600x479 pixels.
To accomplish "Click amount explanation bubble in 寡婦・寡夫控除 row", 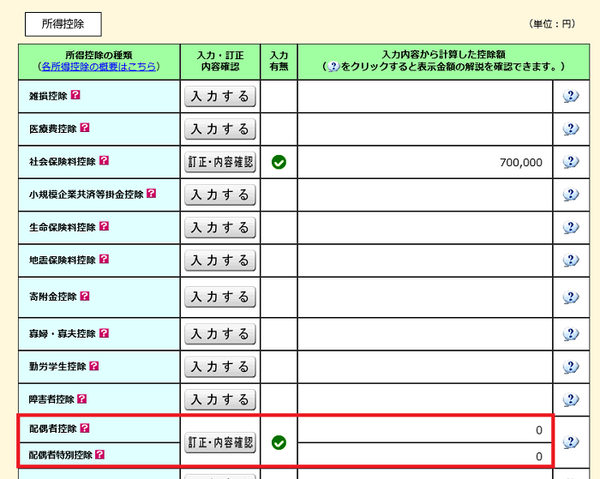I will pos(571,334).
